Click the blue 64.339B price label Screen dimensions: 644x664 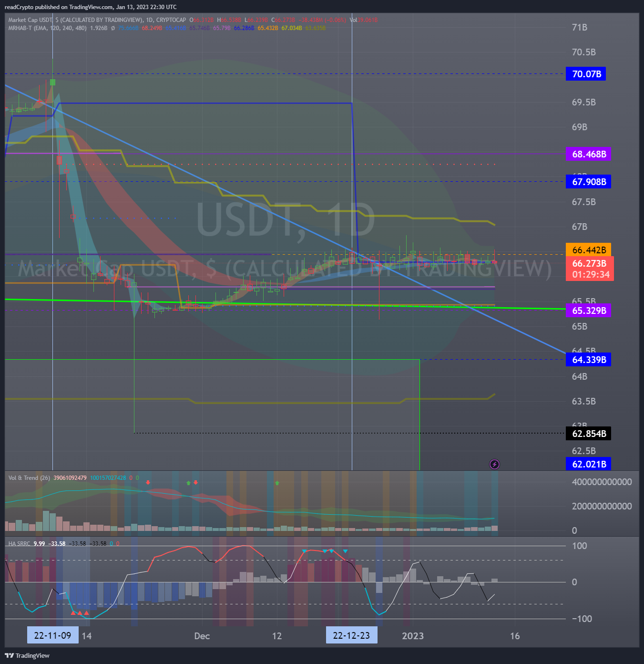coord(588,360)
